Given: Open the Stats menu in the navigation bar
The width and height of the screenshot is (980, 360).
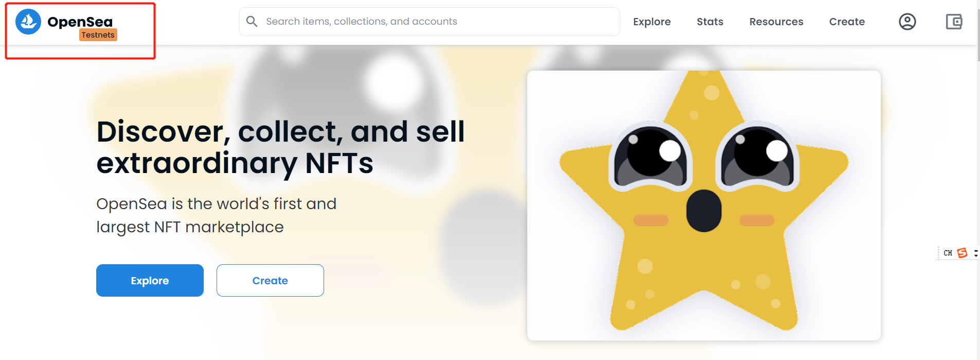Looking at the screenshot, I should [710, 22].
